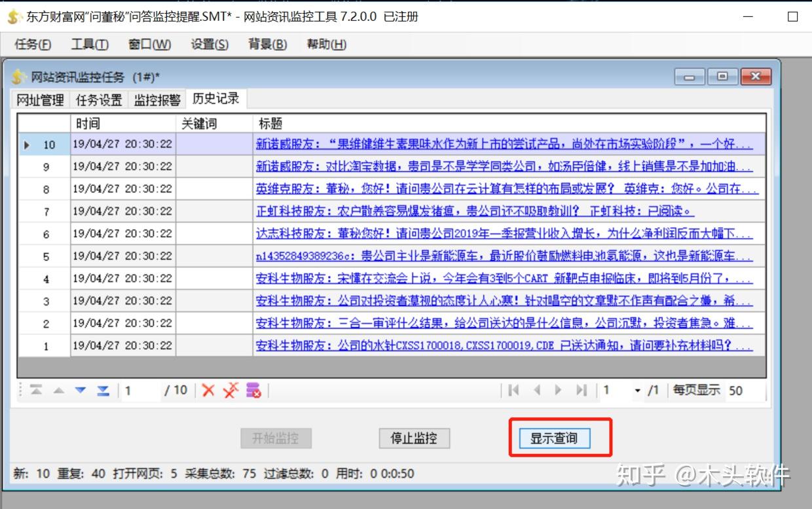Open the 设置(S) menu

click(210, 44)
